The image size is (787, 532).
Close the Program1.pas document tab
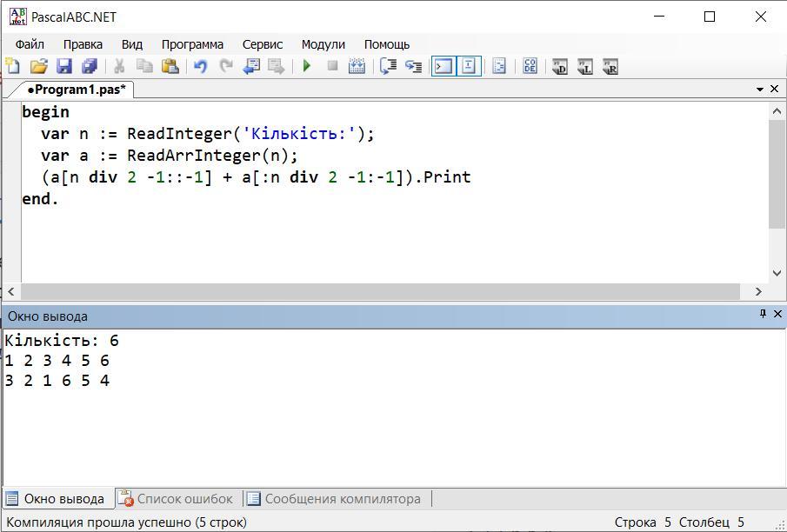point(775,89)
